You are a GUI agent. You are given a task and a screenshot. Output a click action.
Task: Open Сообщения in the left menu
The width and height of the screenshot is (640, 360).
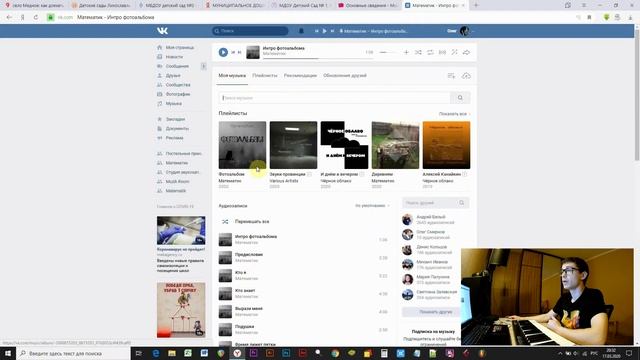tap(177, 66)
